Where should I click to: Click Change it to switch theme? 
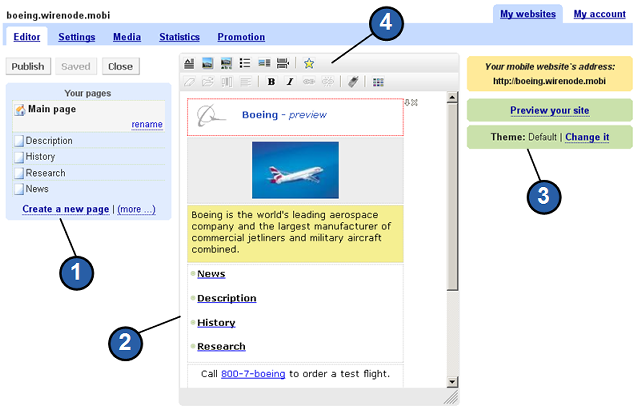(587, 137)
